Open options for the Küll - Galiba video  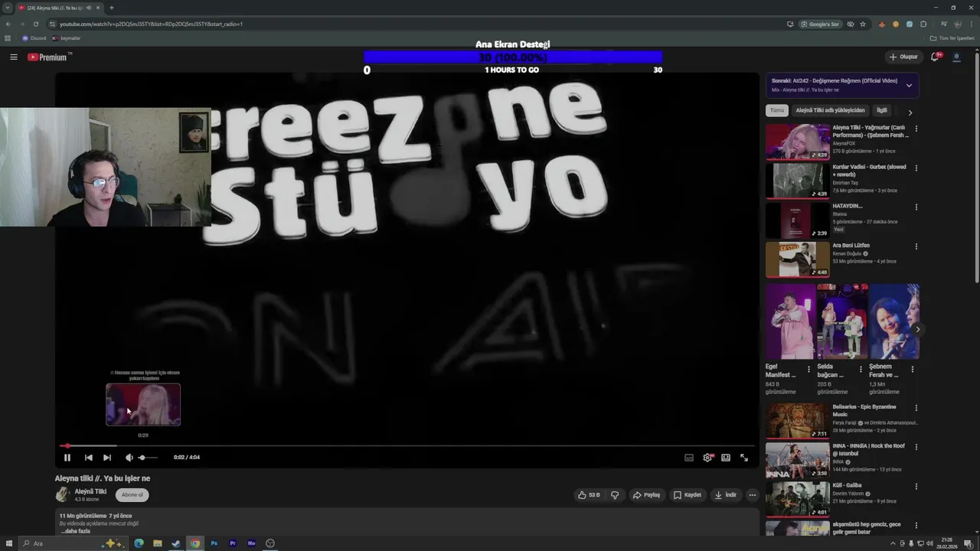(916, 487)
